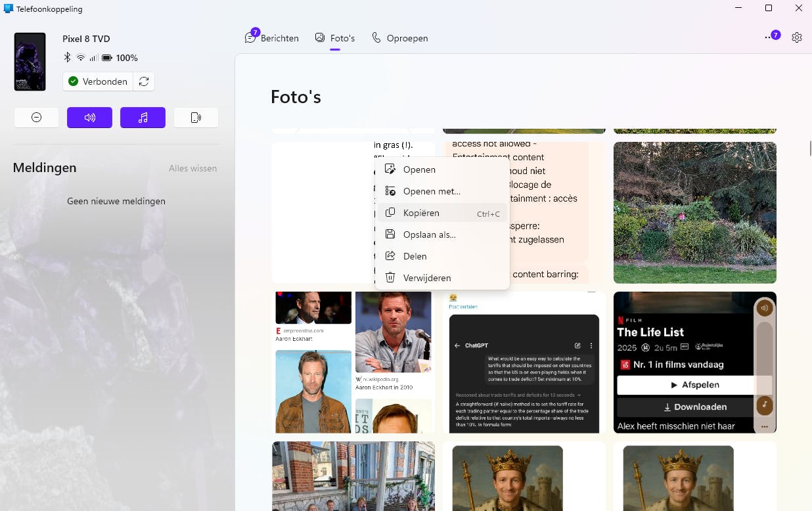Open the Aaron Eckhart search results photo
The image size is (812, 511).
(x=353, y=363)
